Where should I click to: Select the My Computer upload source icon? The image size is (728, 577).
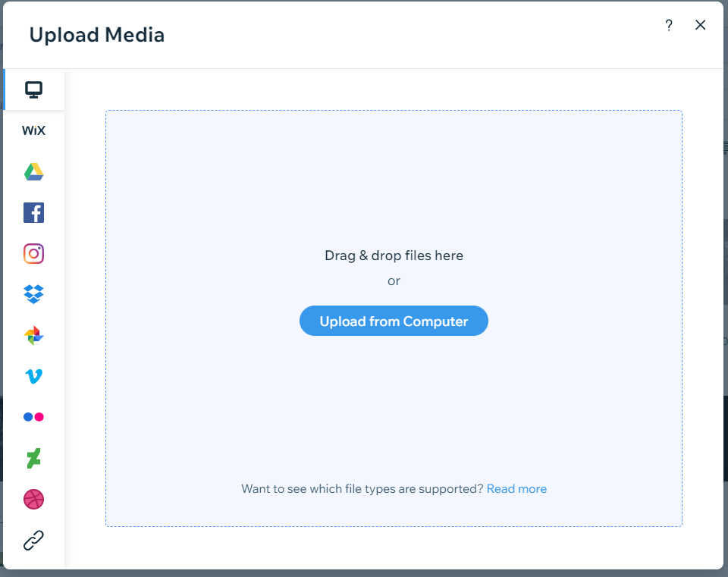point(34,89)
